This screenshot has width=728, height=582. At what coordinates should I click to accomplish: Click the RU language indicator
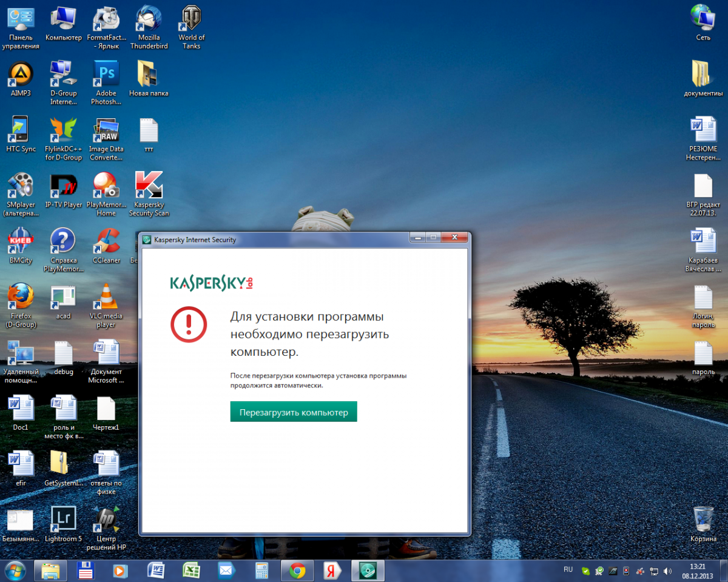[x=568, y=569]
